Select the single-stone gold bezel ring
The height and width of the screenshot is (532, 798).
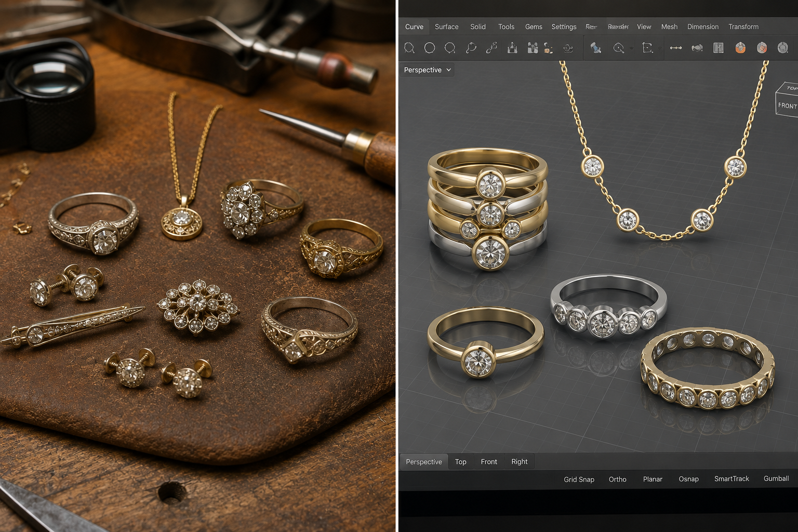[x=485, y=342]
